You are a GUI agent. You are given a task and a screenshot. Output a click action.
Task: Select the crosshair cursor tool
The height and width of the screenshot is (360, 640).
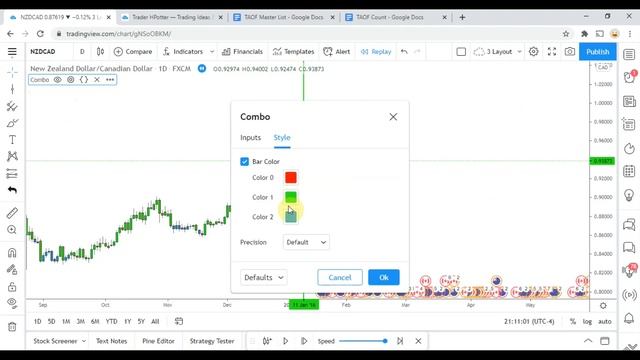point(12,72)
